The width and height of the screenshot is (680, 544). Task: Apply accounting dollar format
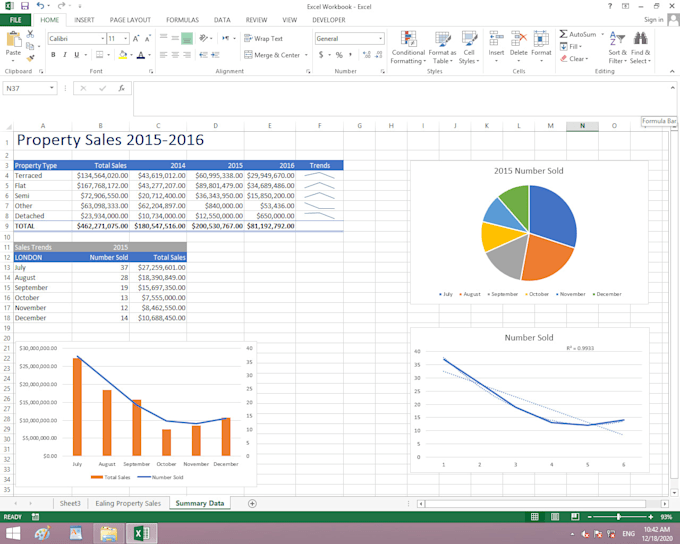coord(321,55)
